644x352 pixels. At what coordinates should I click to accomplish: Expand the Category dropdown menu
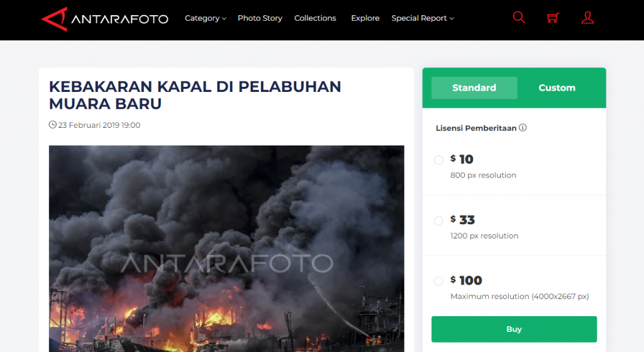coord(206,18)
